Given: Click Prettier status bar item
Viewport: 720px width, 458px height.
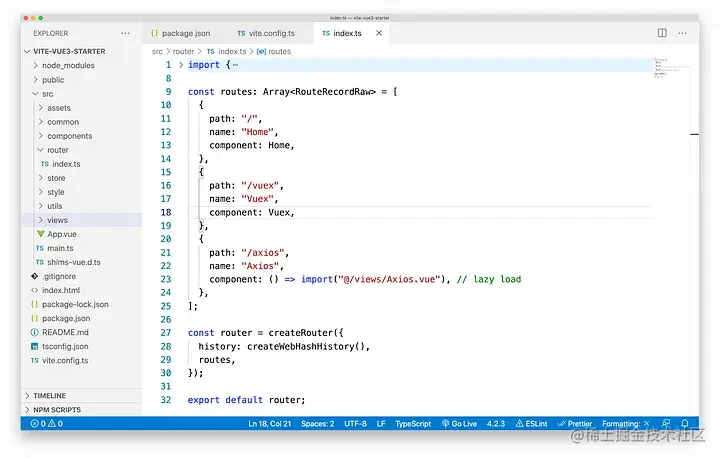Looking at the screenshot, I should coord(575,424).
